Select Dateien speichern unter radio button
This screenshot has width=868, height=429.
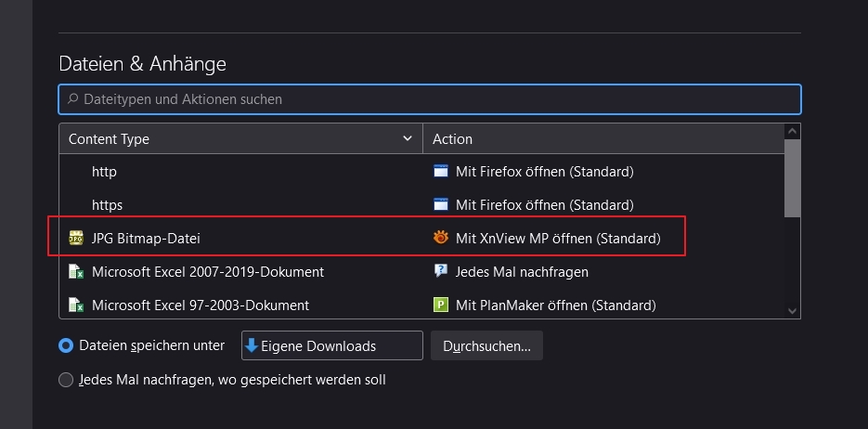[x=66, y=345]
